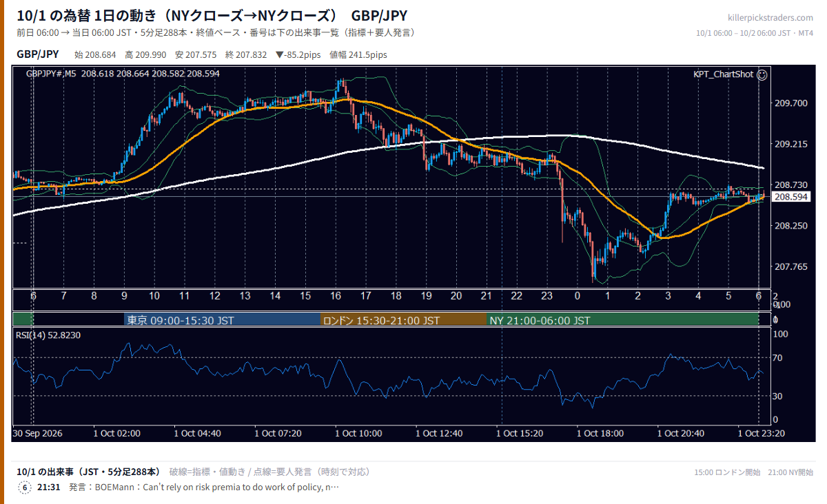827x504 pixels.
Task: Click the hour 9 label on the JST axis
Action: point(124,295)
